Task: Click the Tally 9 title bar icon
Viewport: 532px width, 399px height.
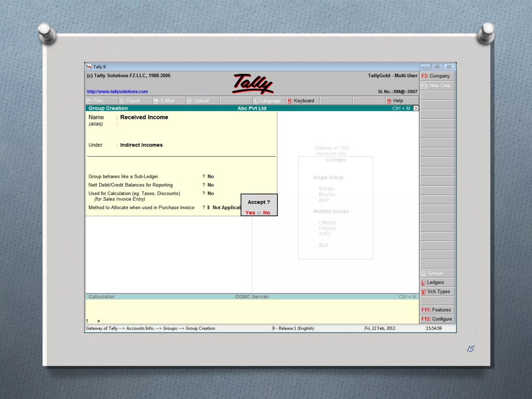Action: pos(89,67)
